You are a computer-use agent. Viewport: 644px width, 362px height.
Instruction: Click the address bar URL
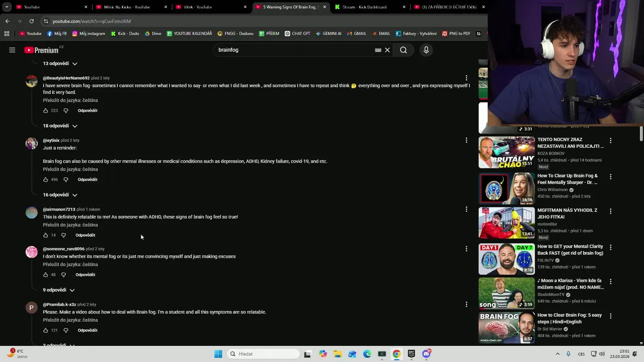92,21
